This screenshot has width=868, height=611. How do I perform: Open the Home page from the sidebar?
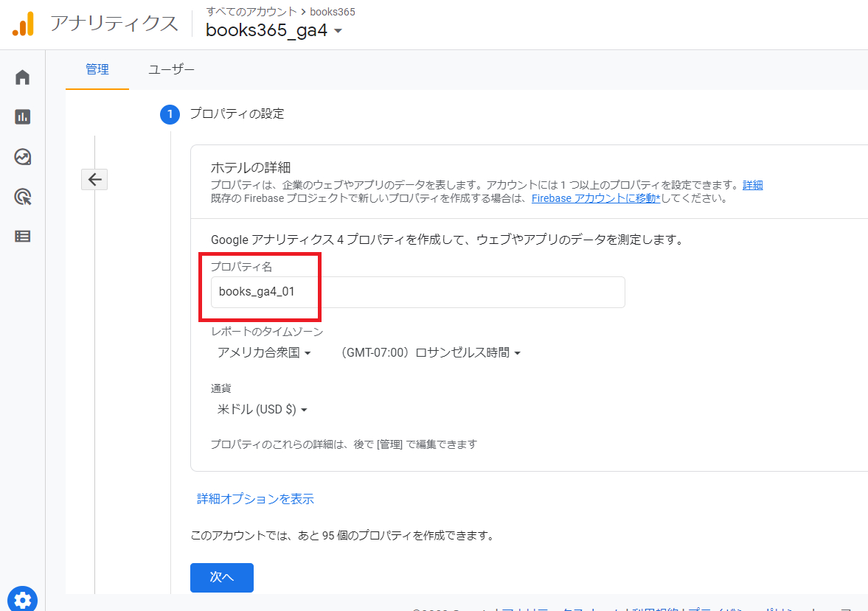tap(22, 77)
